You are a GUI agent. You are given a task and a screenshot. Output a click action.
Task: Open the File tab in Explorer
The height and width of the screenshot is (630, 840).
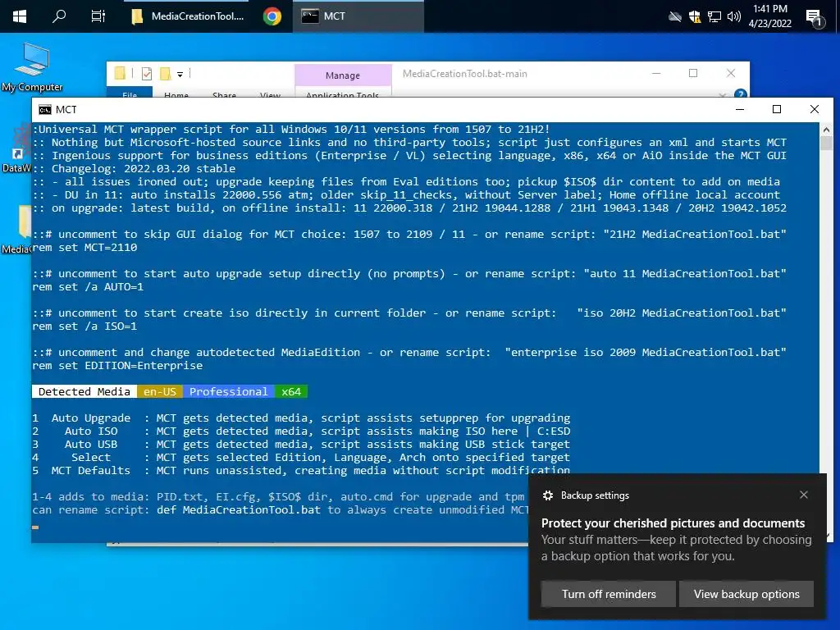pyautogui.click(x=130, y=94)
